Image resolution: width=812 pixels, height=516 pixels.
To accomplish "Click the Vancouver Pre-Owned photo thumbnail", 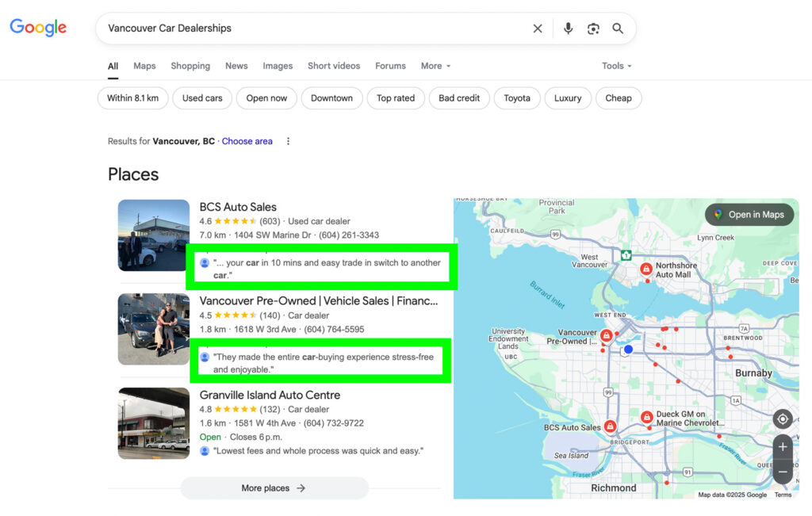I will pyautogui.click(x=154, y=329).
